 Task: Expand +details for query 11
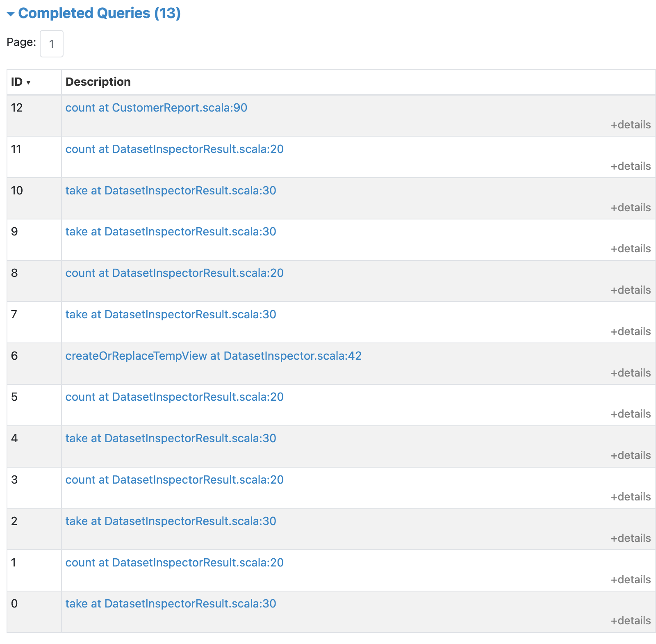tap(631, 166)
